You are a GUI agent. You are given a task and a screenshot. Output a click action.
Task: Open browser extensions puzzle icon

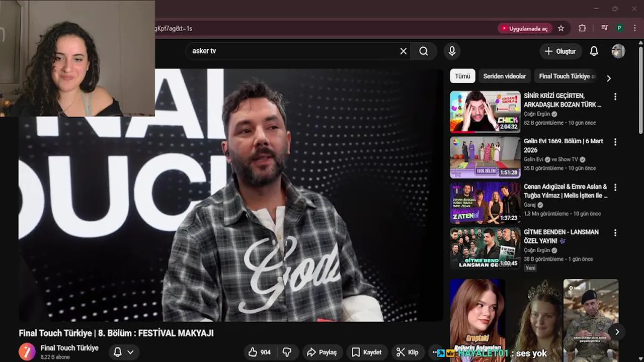click(582, 29)
